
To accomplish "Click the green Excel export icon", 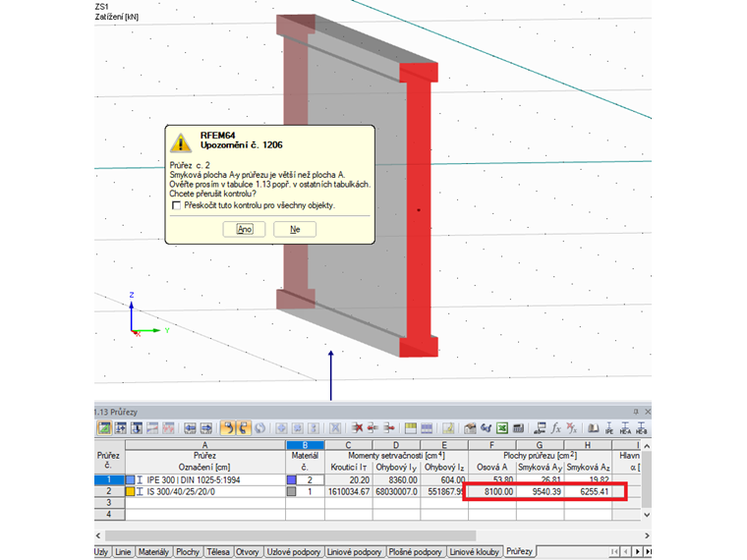I will pos(502,428).
